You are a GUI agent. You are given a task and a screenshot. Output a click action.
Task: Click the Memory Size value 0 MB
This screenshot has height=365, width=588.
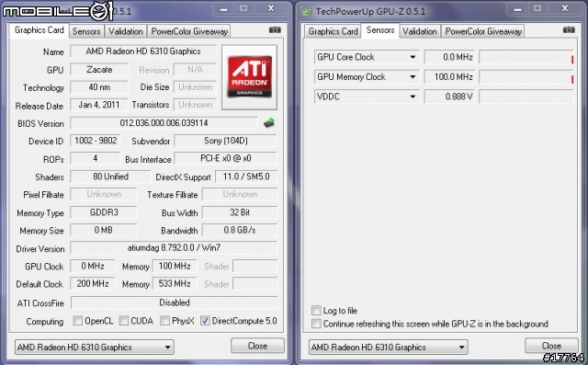pyautogui.click(x=104, y=230)
